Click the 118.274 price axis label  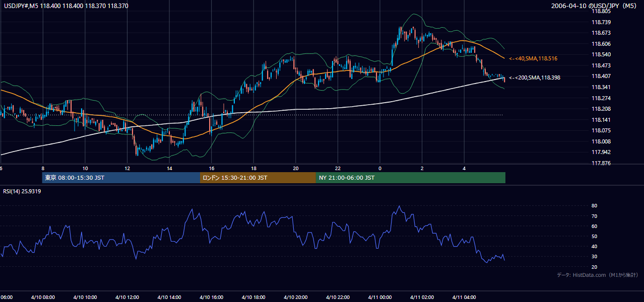[x=601, y=98]
